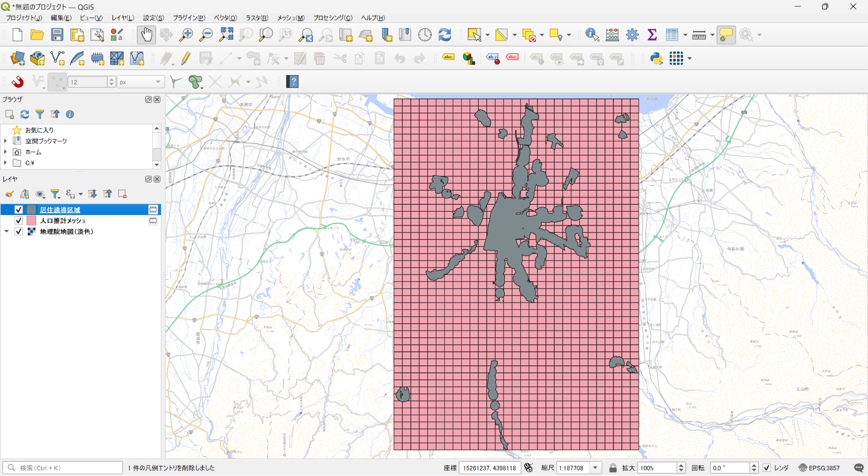This screenshot has height=476, width=868.
Task: Click the Zoom In magnifier icon
Action: coord(186,35)
